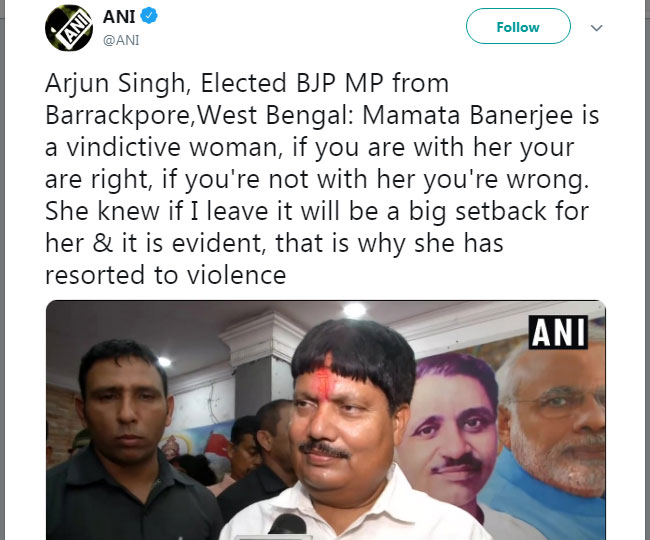650x540 pixels.
Task: Open the attached interview photo
Action: click(x=326, y=420)
